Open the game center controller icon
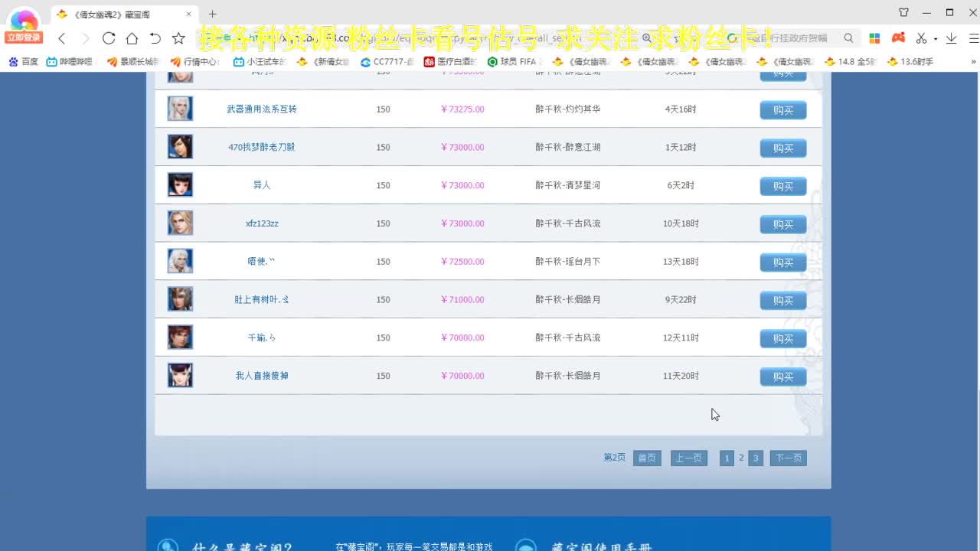This screenshot has width=980, height=551. tap(897, 37)
